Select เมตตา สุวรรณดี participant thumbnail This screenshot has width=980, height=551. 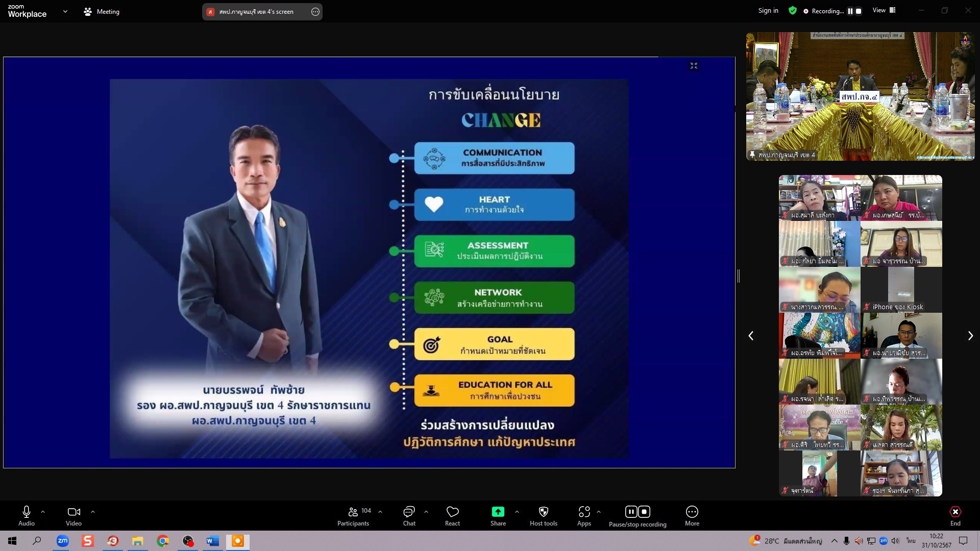[x=901, y=427]
